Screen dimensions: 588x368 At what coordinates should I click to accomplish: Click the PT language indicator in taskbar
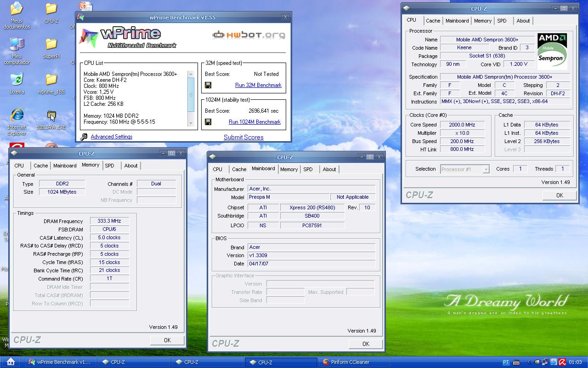point(506,362)
